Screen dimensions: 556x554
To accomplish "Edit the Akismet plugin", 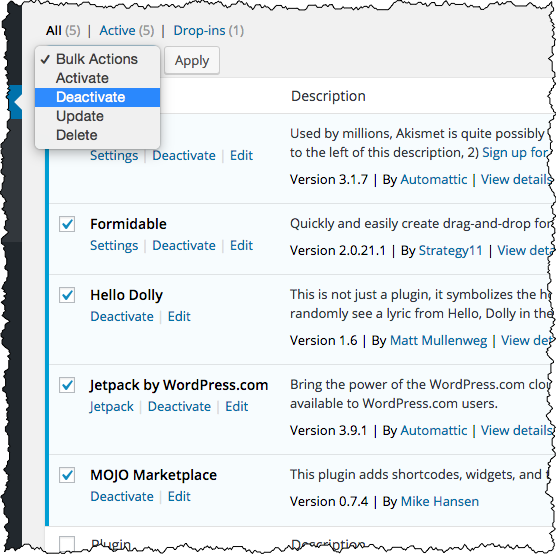I will point(241,156).
